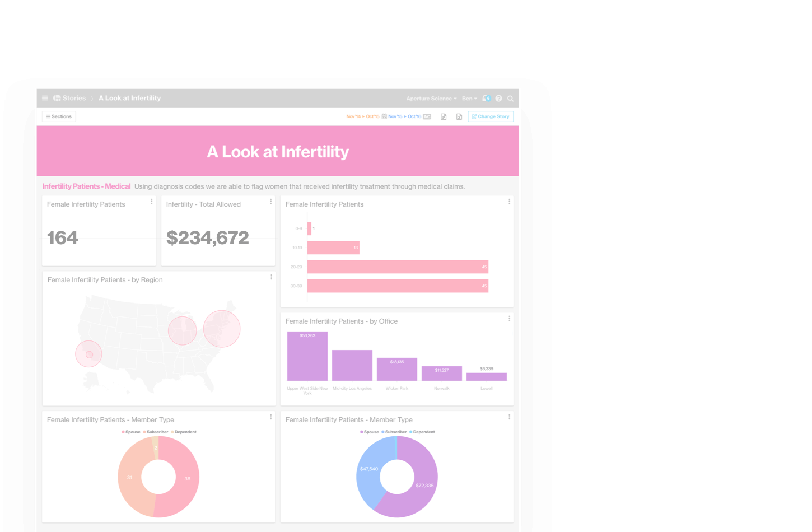
Task: Click the VS calendar icon between date ranges
Action: (384, 116)
